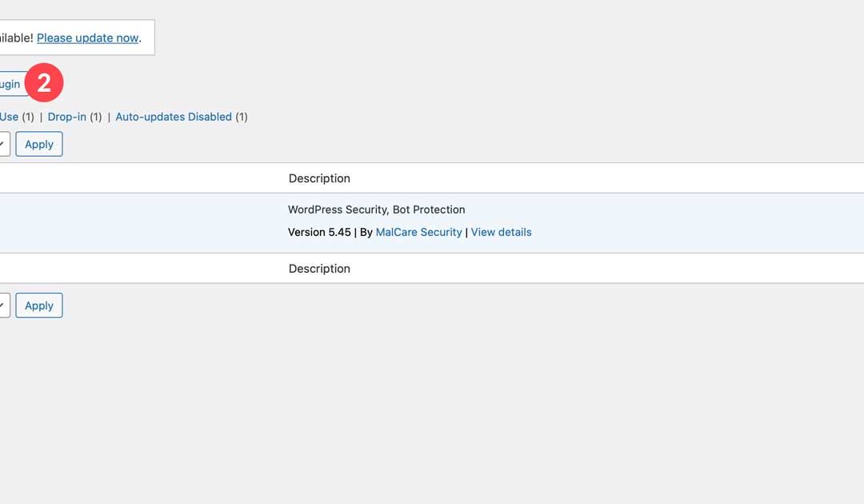Click the Version 5.45 text
Screen dimensions: 864x504
(319, 232)
